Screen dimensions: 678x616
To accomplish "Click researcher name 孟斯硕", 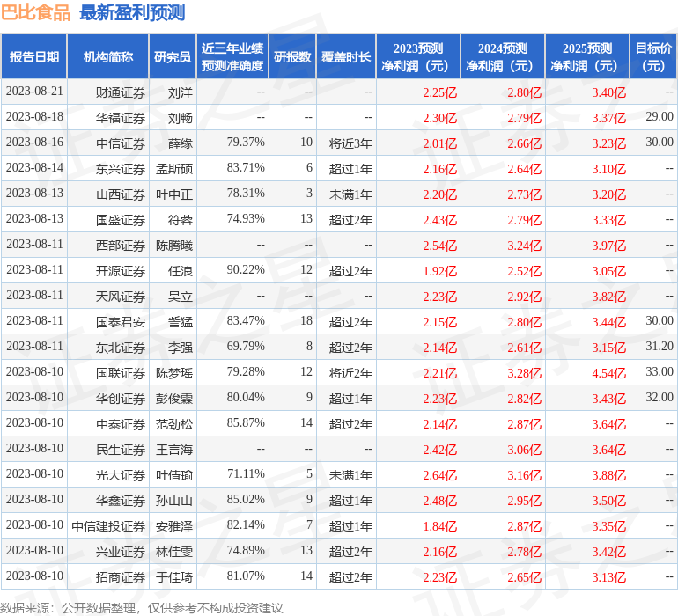I will tap(174, 169).
